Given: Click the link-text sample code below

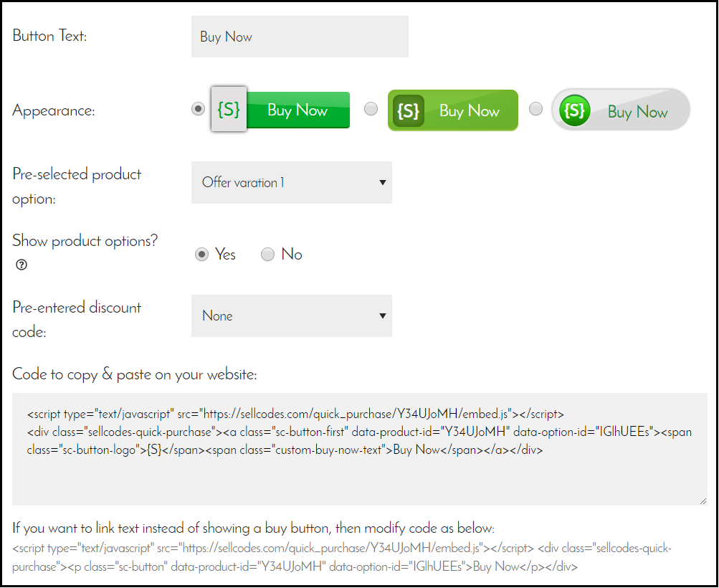Looking at the screenshot, I should click(x=342, y=557).
